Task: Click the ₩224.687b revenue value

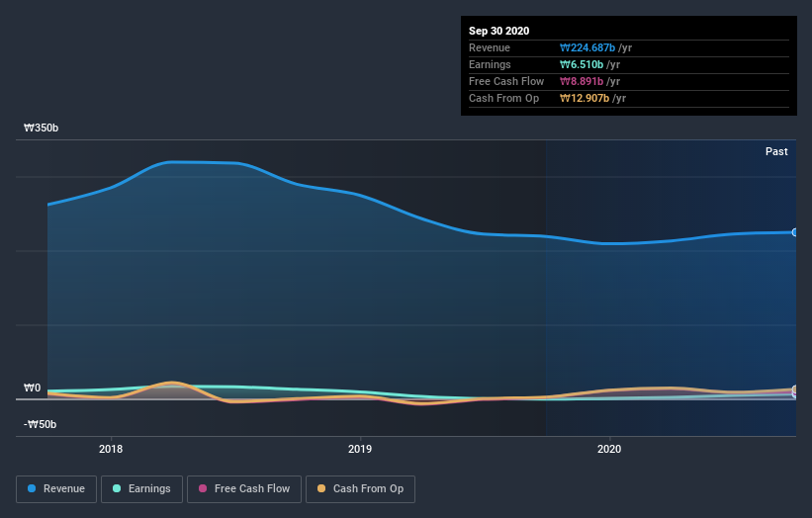Action: coord(587,47)
